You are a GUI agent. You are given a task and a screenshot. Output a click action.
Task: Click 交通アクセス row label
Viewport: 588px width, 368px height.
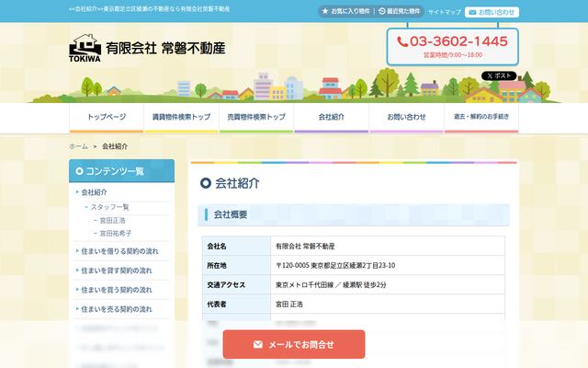226,285
